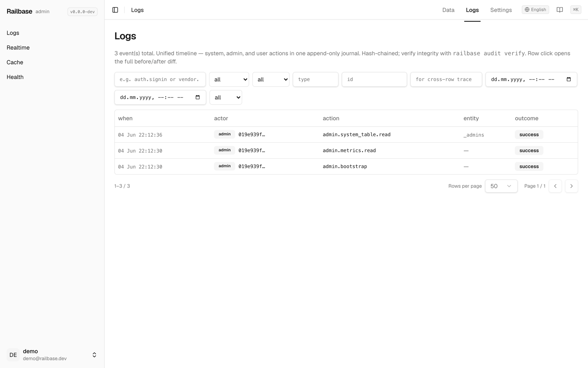
Task: Open the admin.bootstrap log row
Action: pyautogui.click(x=346, y=166)
